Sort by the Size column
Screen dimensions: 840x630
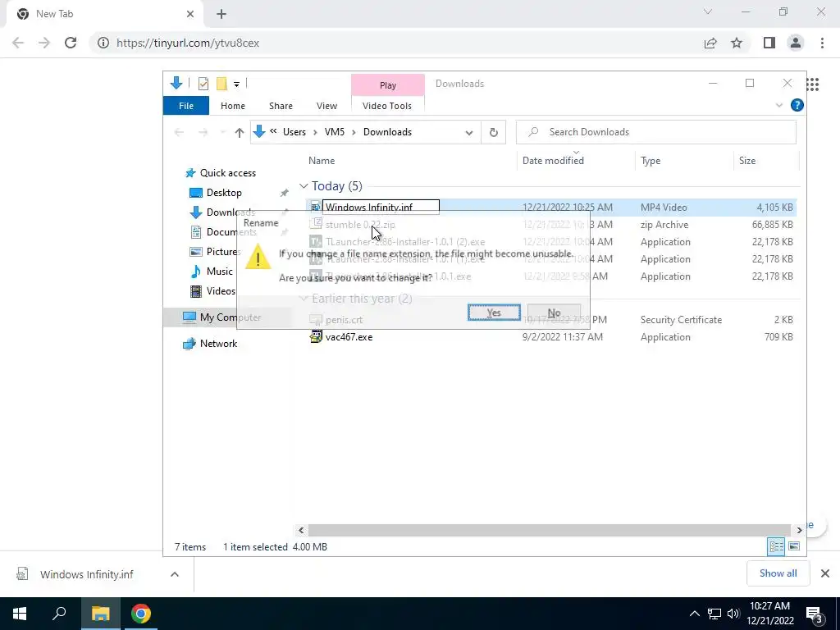(746, 161)
